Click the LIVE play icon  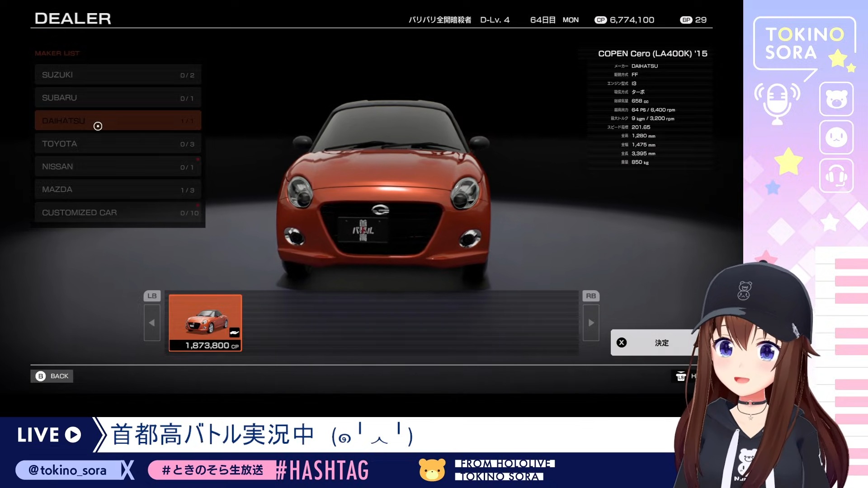pos(73,435)
